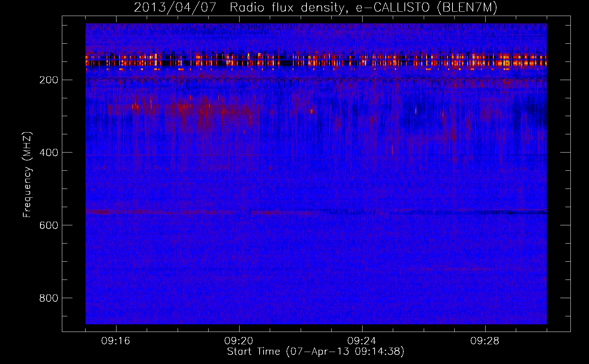589x364 pixels.
Task: Click the '09:16' time tick label
Action: click(116, 341)
